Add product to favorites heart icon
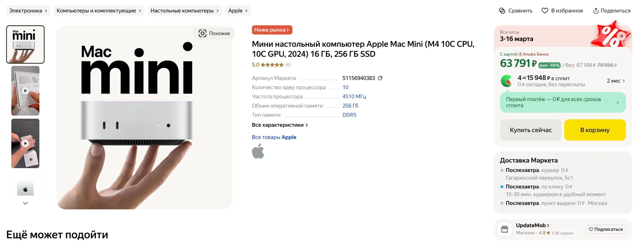 [545, 11]
